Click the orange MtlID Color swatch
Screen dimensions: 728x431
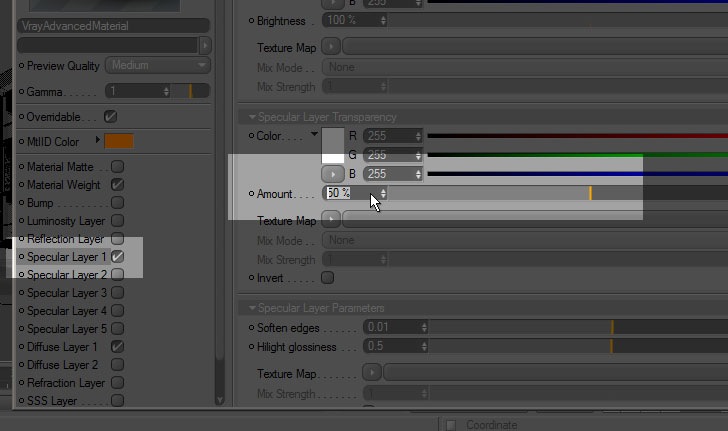(x=119, y=141)
